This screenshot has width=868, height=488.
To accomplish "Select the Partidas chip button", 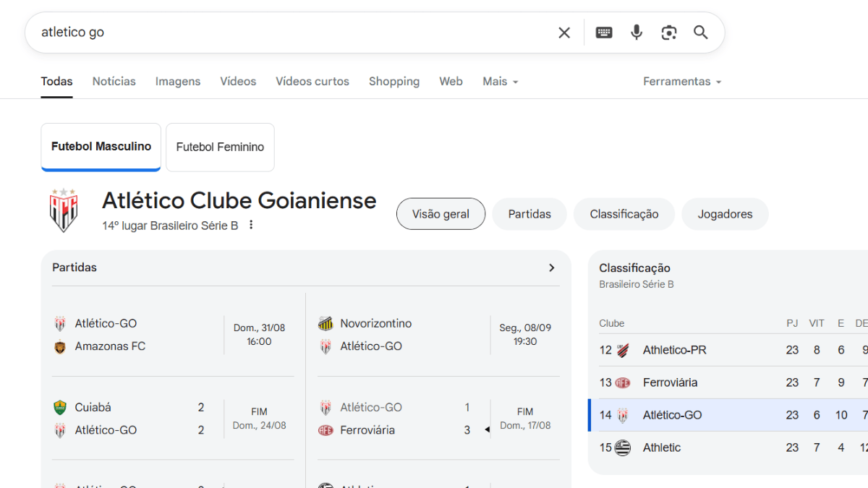I will (x=529, y=214).
